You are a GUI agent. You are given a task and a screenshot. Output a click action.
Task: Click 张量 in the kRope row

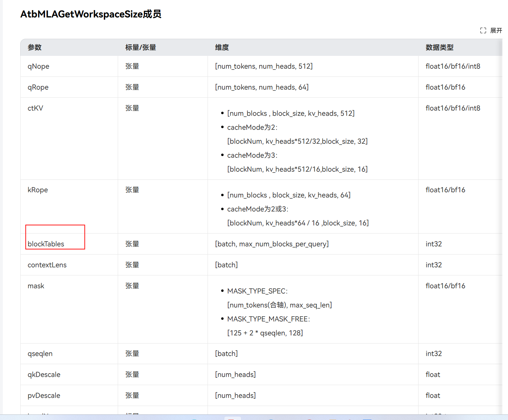point(132,190)
